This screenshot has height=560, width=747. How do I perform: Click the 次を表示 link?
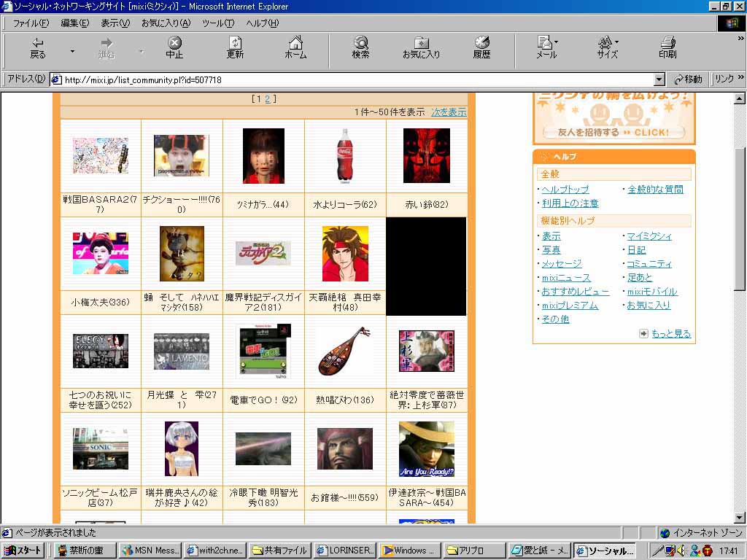coord(448,112)
